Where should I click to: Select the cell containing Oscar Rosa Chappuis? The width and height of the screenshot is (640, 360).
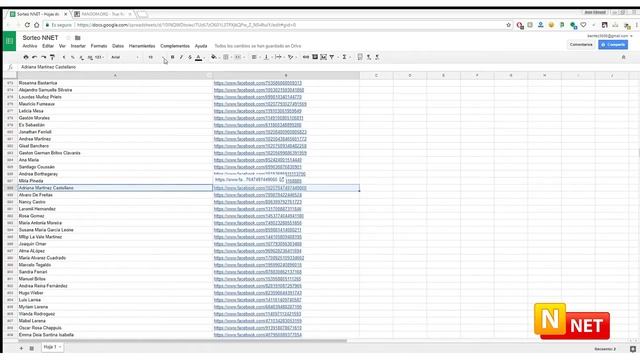[115, 328]
